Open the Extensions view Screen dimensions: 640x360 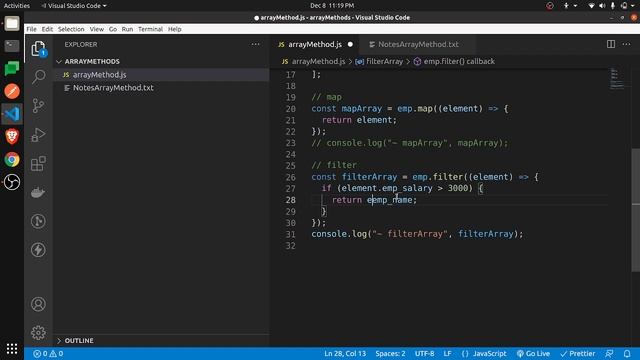(38, 164)
